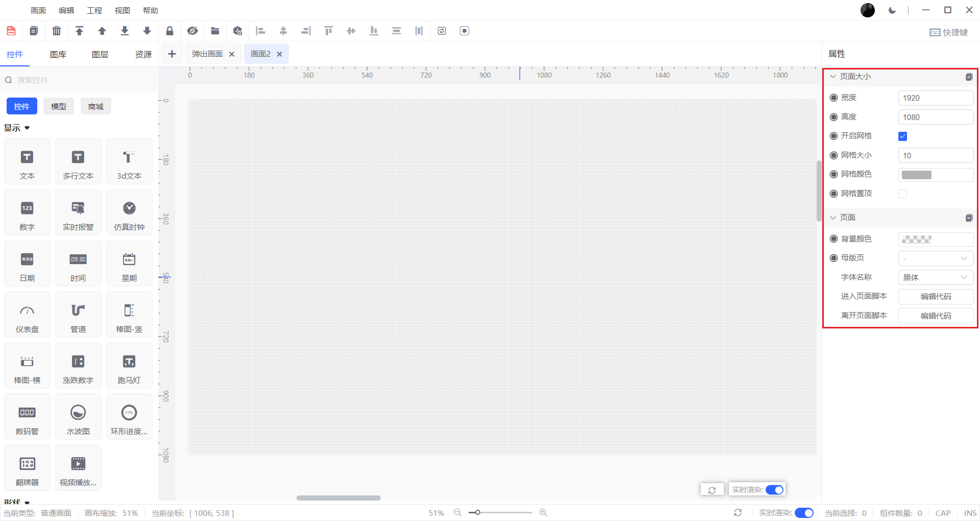Open the 工程 menu
The width and height of the screenshot is (980, 521).
(x=94, y=10)
